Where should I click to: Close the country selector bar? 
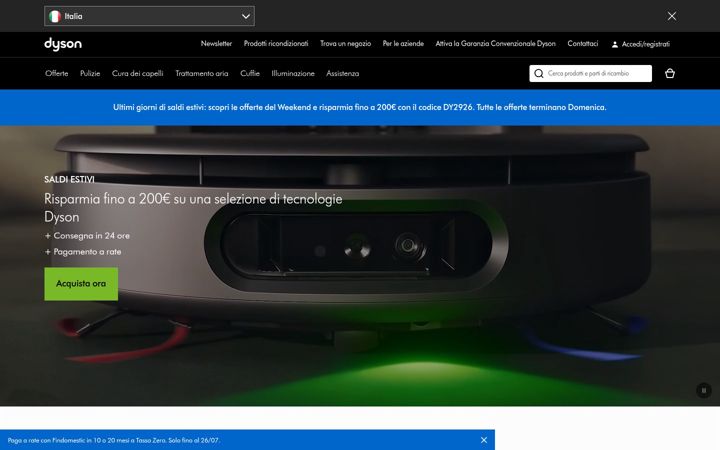pyautogui.click(x=671, y=16)
